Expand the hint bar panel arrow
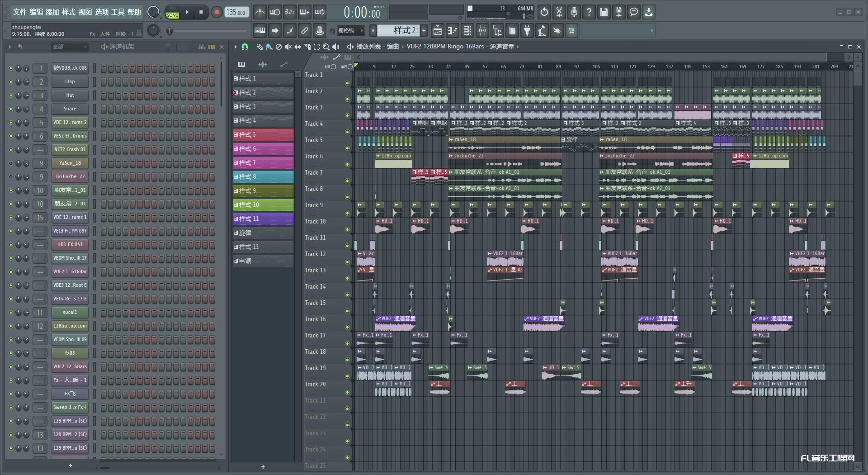The height and width of the screenshot is (475, 868). point(652,31)
